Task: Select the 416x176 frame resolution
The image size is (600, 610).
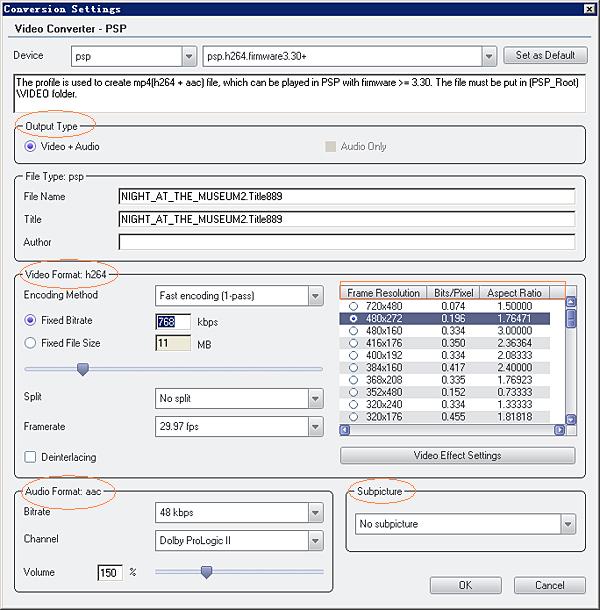Action: tap(353, 343)
